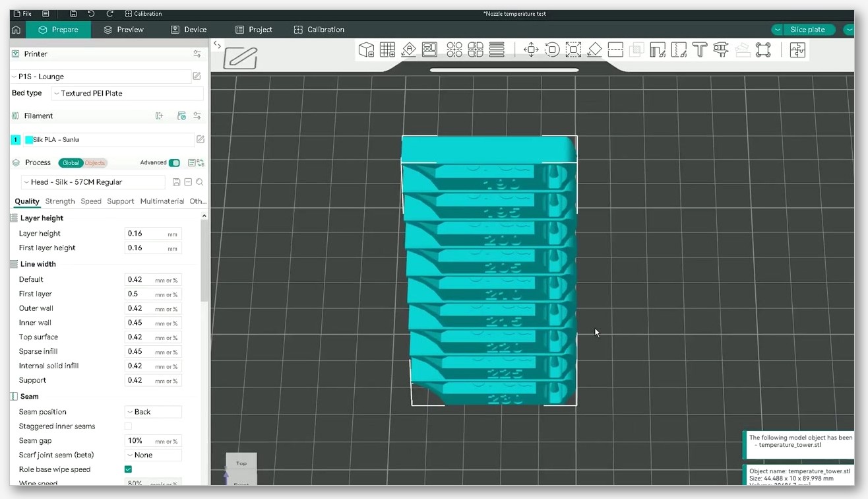Open the Seam position dropdown
This screenshot has width=868, height=499.
point(153,412)
